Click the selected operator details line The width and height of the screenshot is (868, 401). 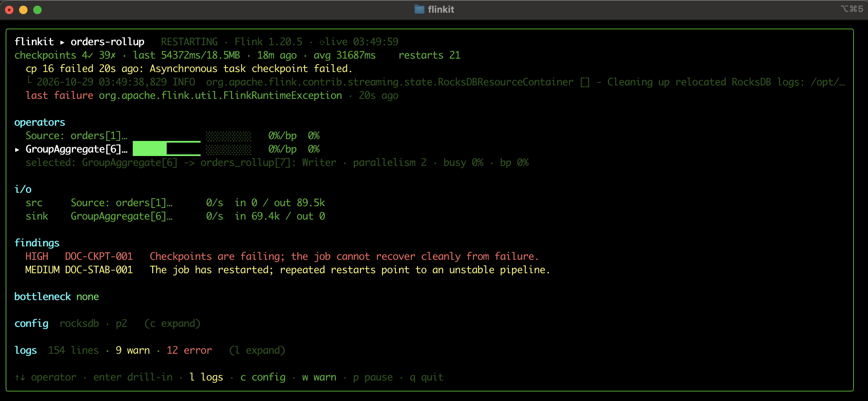pyautogui.click(x=277, y=163)
